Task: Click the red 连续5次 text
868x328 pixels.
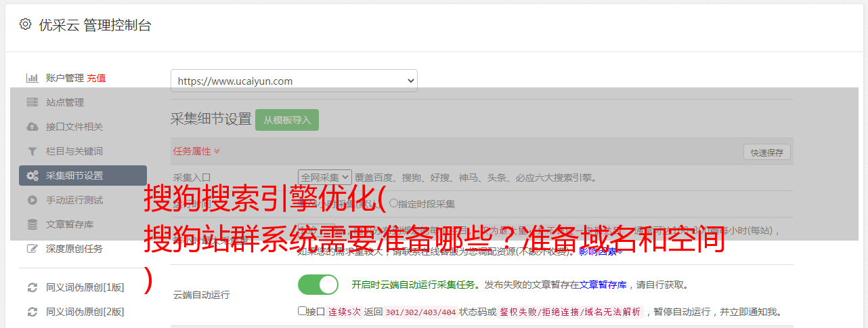Action: [345, 312]
